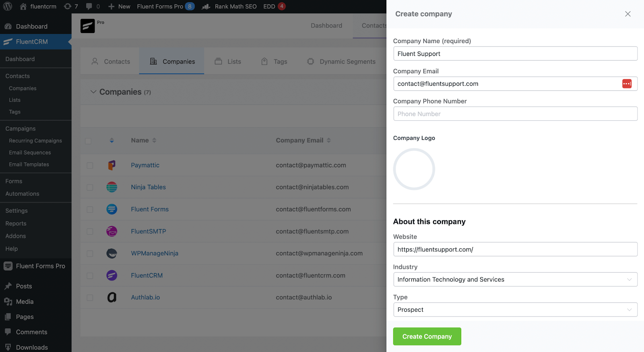644x352 pixels.
Task: Open the WordPress logo menu
Action: point(8,6)
